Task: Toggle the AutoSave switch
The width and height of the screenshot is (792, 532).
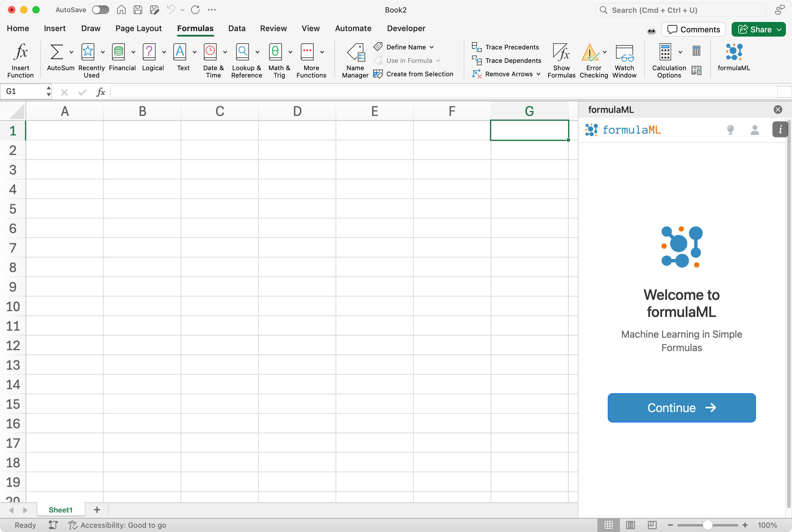Action: 100,10
